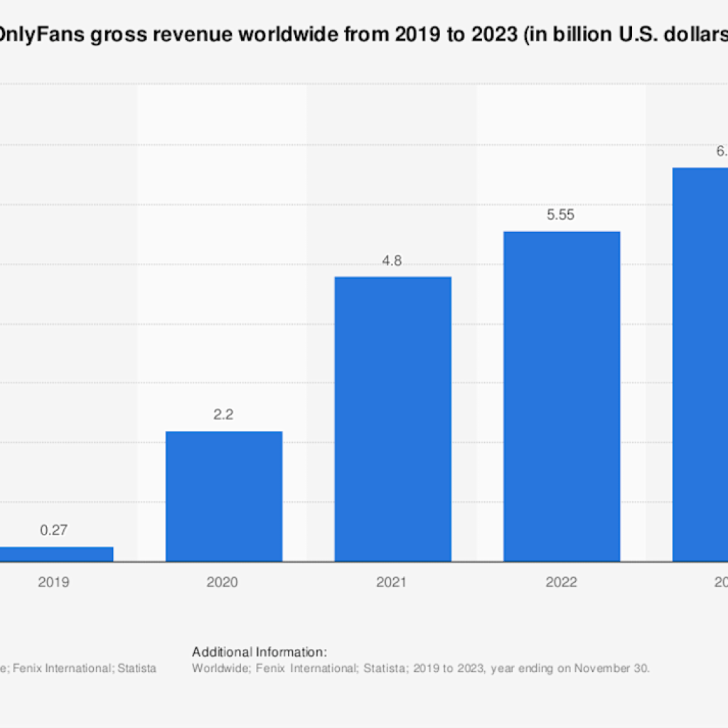Select the 2019 x-axis label
728x728 pixels.
pyautogui.click(x=54, y=582)
